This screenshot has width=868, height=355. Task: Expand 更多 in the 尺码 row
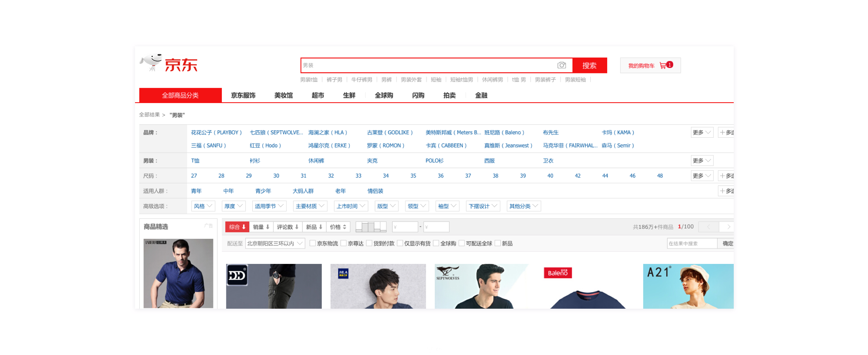[x=702, y=176]
